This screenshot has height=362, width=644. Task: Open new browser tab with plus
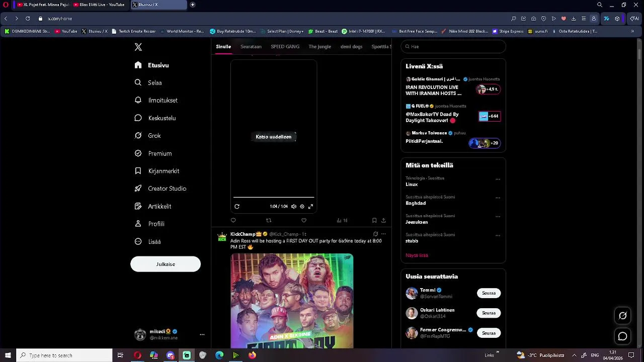(x=192, y=5)
